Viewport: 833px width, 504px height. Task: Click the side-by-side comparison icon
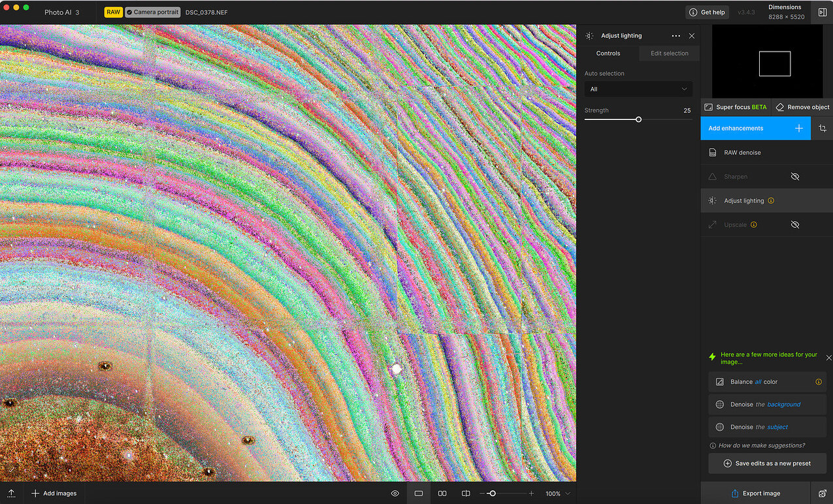click(442, 493)
